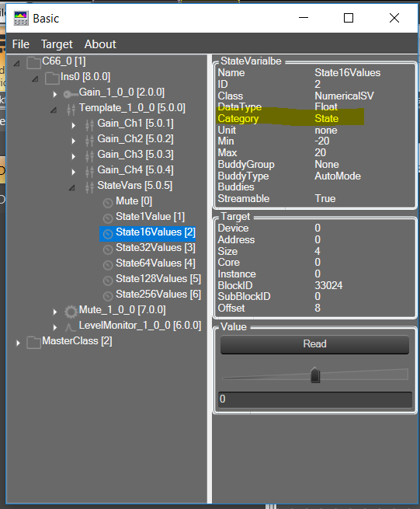Image resolution: width=420 pixels, height=509 pixels.
Task: Click the Streamable value True
Action: pos(325,199)
